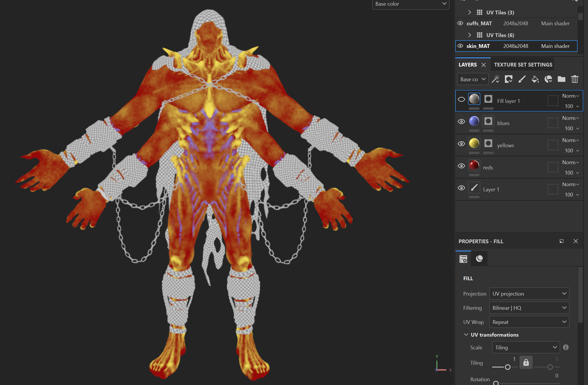Open the Base color viewport channel dropdown
Viewport: 588px width, 385px height.
point(410,4)
